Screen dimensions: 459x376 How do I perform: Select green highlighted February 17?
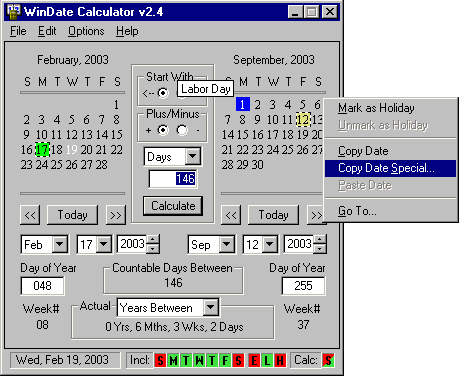pos(42,149)
